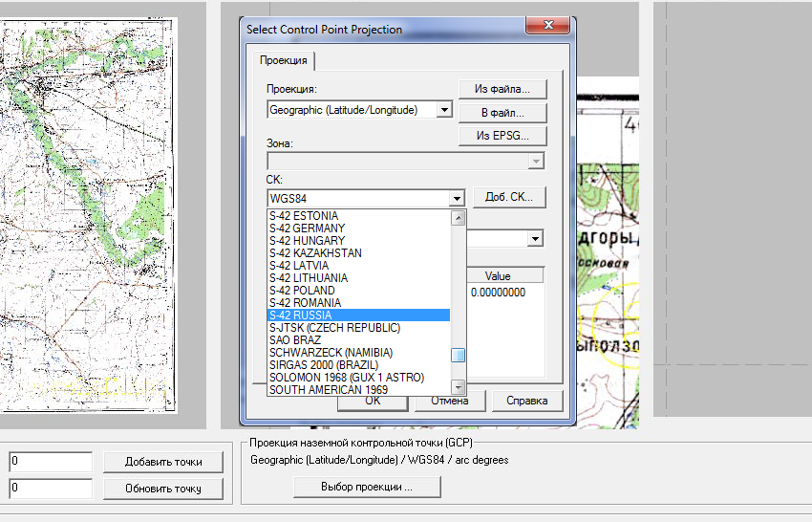812x522 pixels.
Task: Choose SOUTH AMERICAN 1969 datum
Action: (358, 389)
